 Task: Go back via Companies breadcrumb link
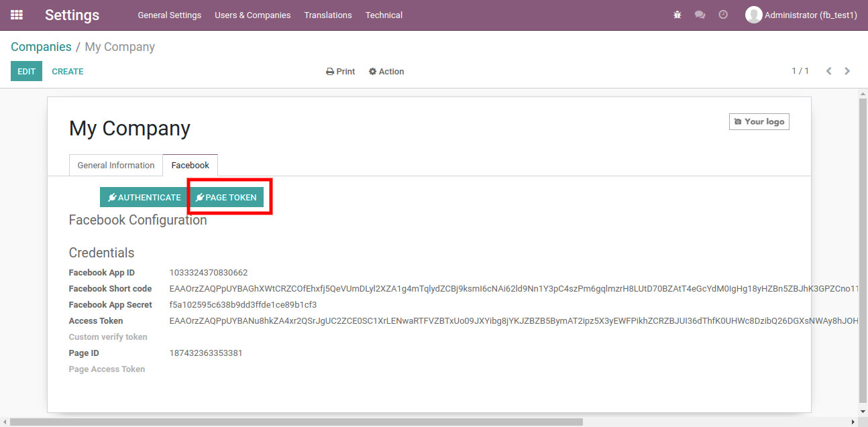click(x=41, y=47)
